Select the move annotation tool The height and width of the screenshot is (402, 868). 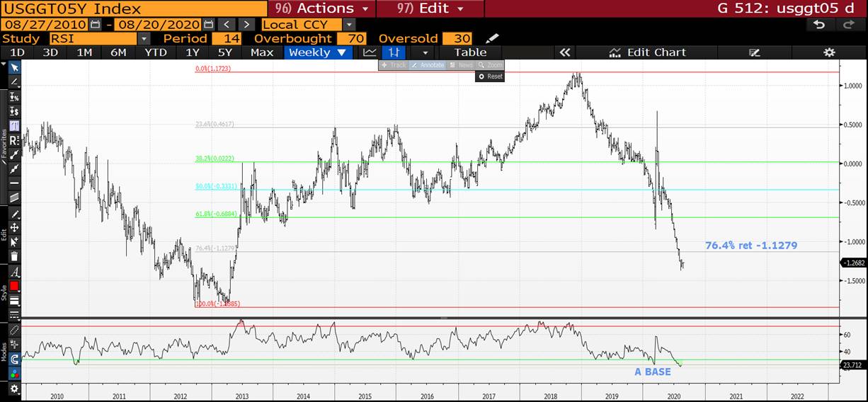pos(14,228)
